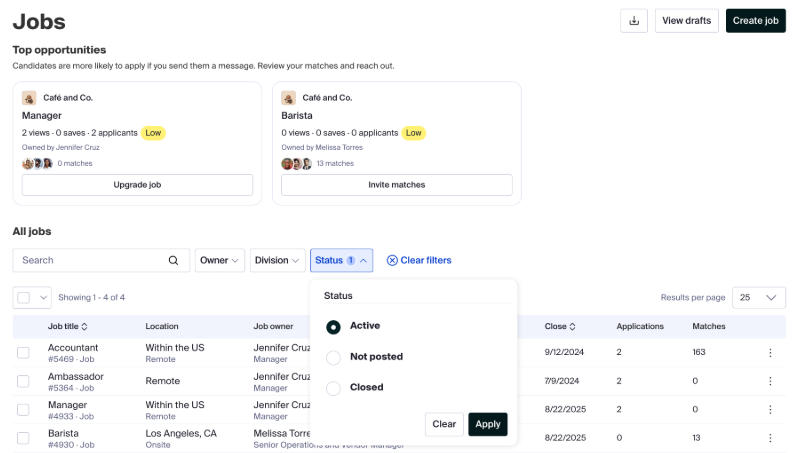Click the Location column header

coord(162,326)
